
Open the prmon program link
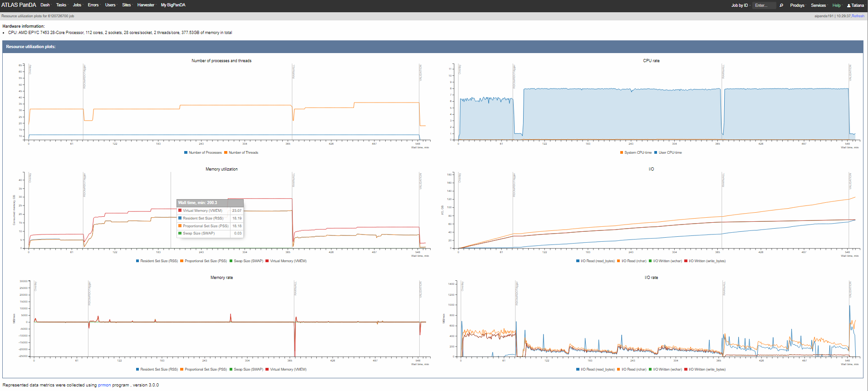coord(104,385)
